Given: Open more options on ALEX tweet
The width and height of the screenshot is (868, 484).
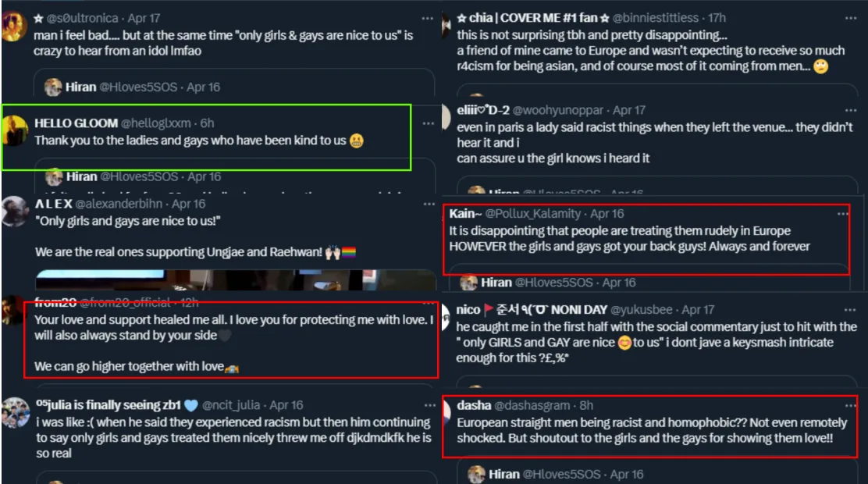Looking at the screenshot, I should [x=429, y=204].
